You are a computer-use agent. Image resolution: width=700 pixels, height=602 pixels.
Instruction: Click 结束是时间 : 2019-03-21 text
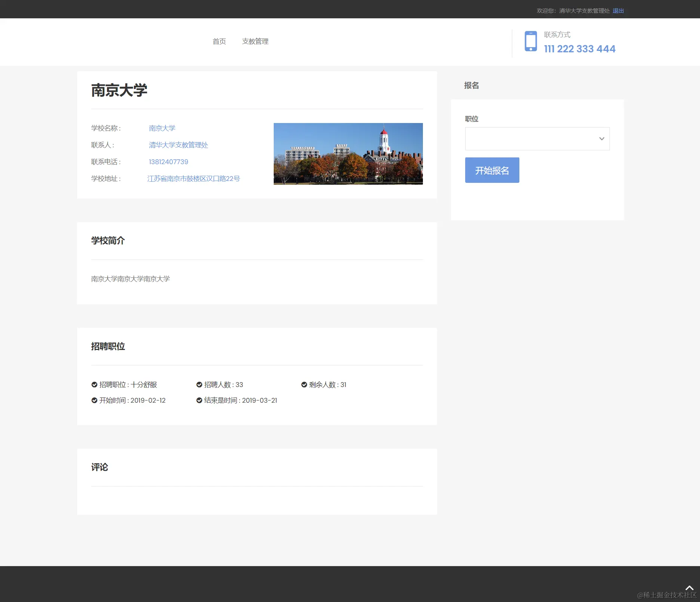tap(240, 400)
